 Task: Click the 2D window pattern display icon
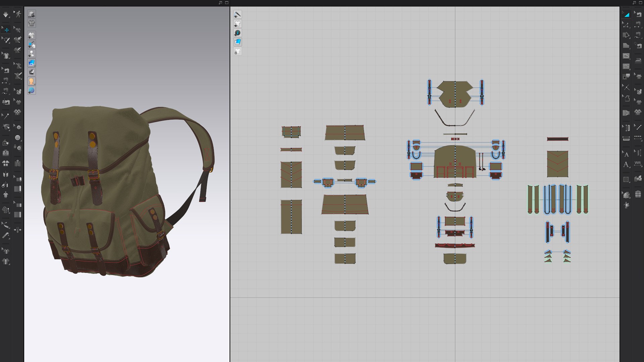[x=237, y=24]
